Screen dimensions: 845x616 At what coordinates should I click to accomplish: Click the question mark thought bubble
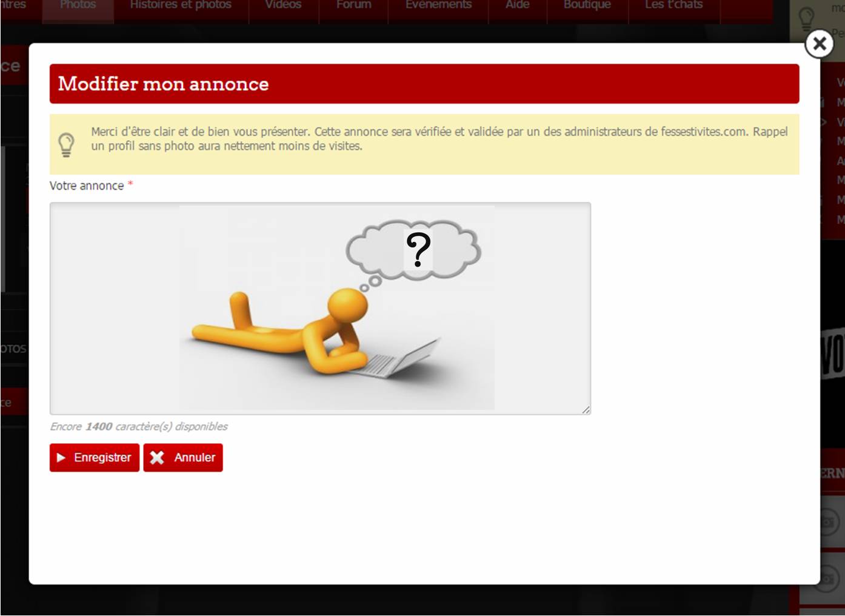pos(414,250)
